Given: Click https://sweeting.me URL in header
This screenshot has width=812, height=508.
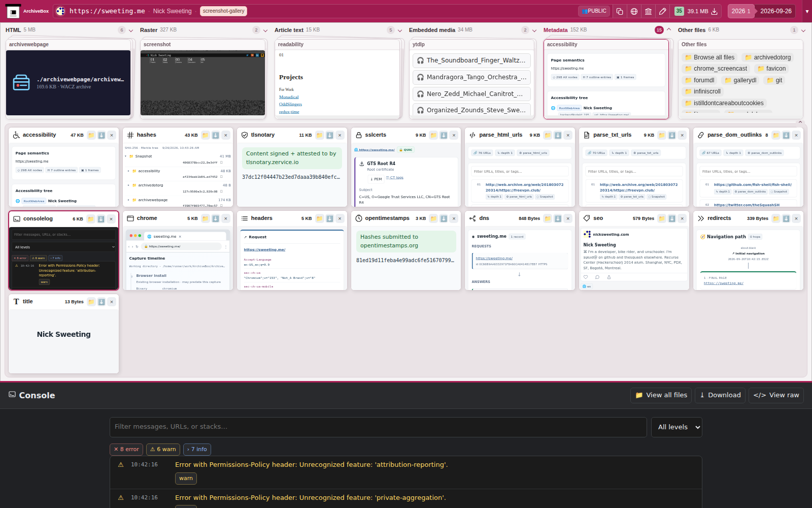Looking at the screenshot, I should click(107, 11).
